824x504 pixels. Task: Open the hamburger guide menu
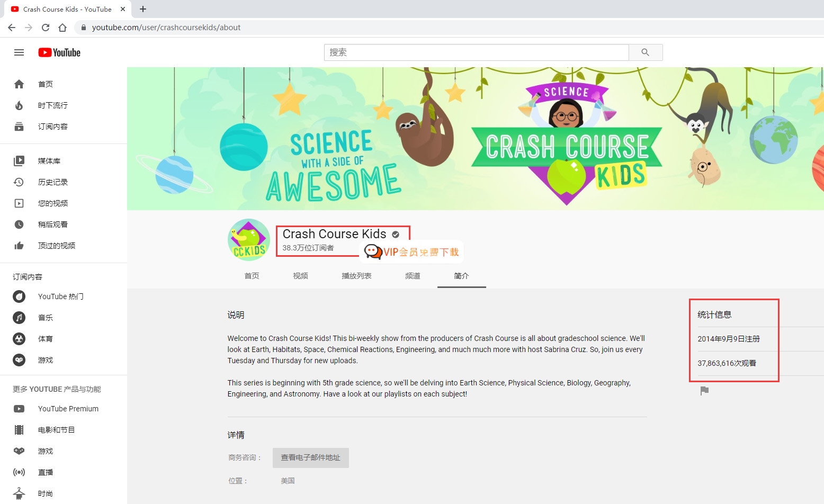point(19,52)
